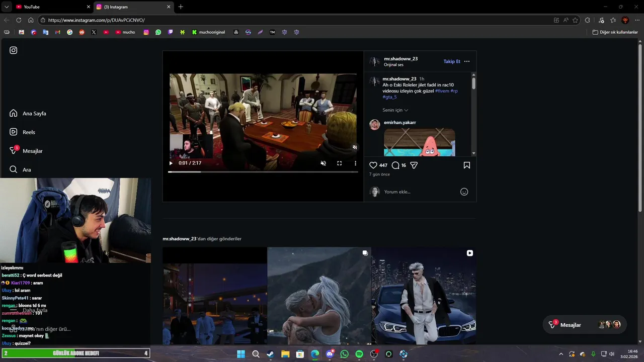Open the mucho YouTube bookmark
The height and width of the screenshot is (362, 644).
(125, 32)
